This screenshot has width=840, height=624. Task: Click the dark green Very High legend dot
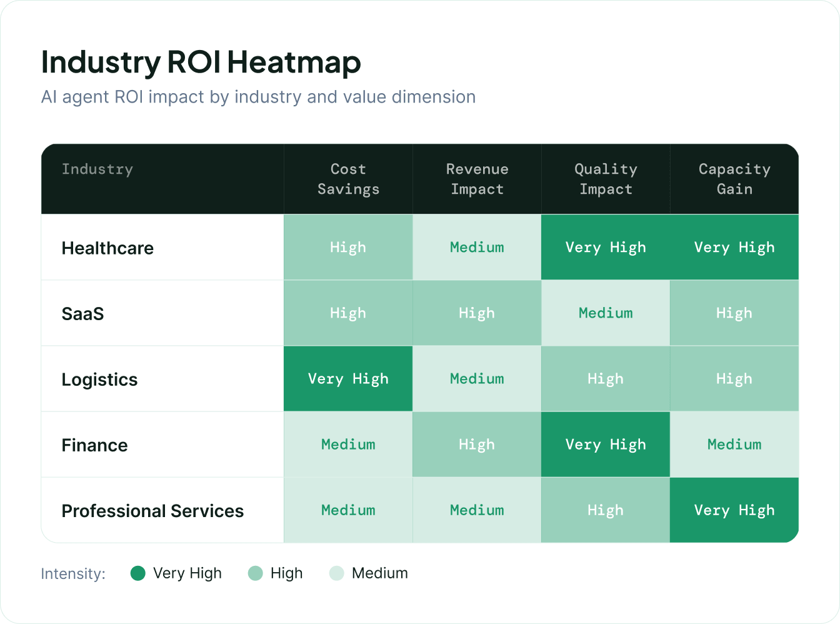(138, 573)
